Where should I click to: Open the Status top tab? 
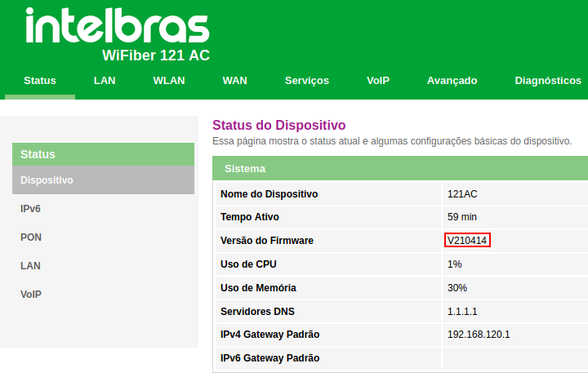click(x=40, y=81)
